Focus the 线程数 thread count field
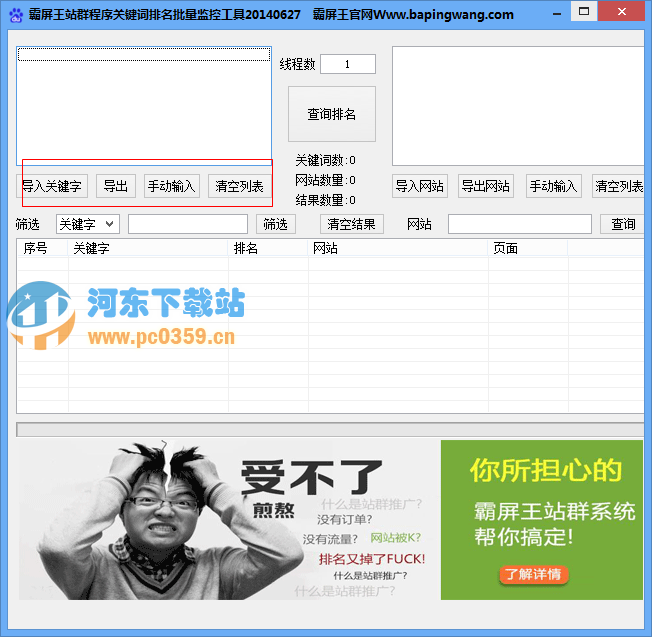This screenshot has height=637, width=652. pos(348,64)
